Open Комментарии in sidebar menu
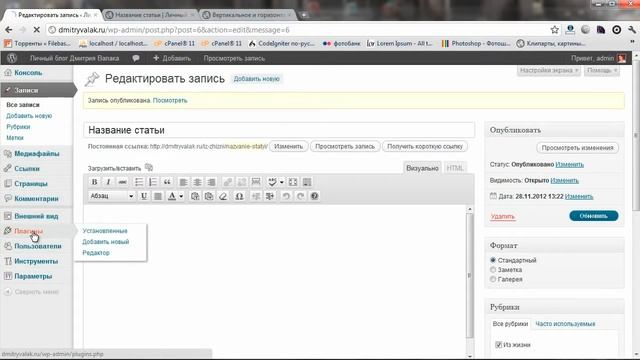Viewport: 640px width, 360px height. (36, 199)
